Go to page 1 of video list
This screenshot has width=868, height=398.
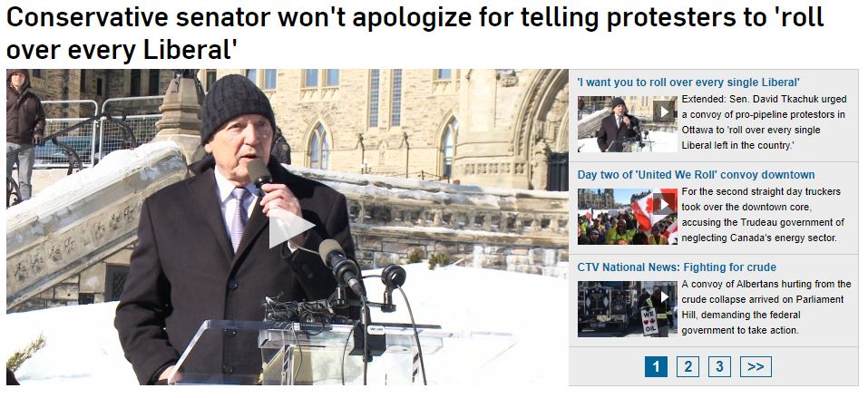click(x=656, y=366)
